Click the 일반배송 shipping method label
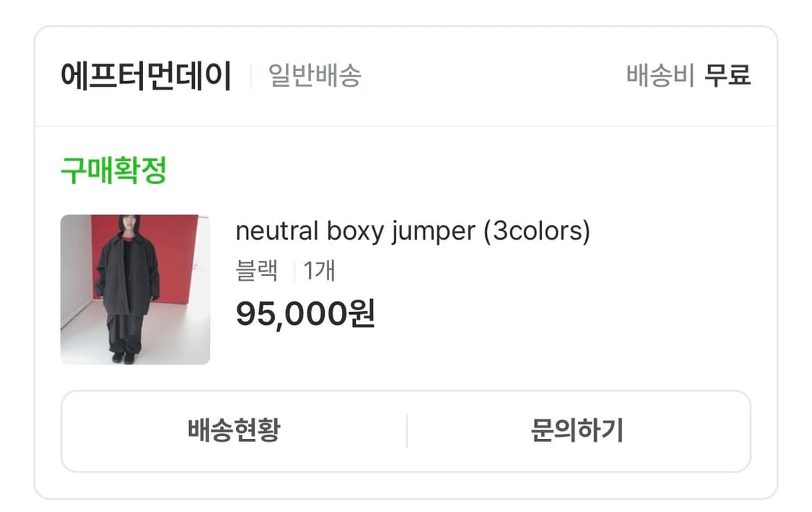The width and height of the screenshot is (812, 512). point(315,74)
